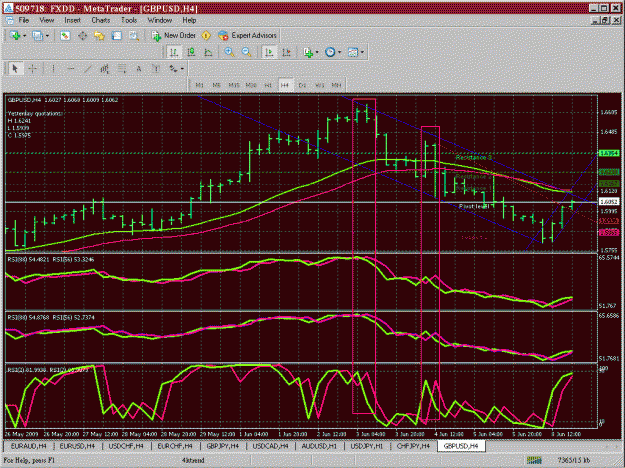Switch to M5 timeframe

tap(216, 85)
